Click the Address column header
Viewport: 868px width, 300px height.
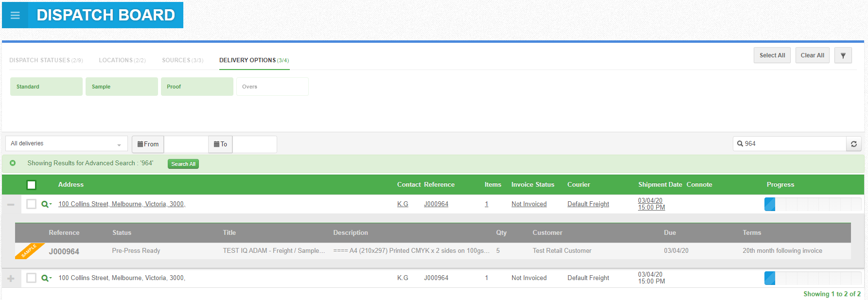tap(71, 185)
